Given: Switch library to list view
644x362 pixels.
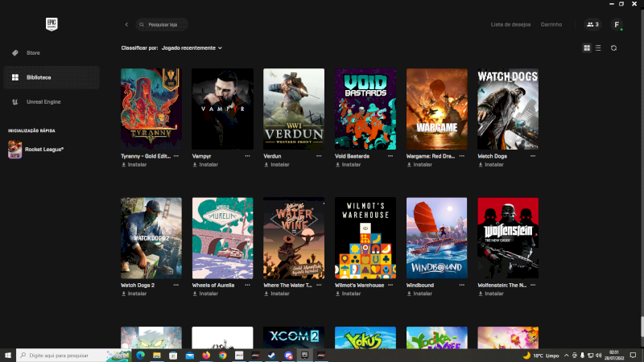Looking at the screenshot, I should tap(597, 48).
